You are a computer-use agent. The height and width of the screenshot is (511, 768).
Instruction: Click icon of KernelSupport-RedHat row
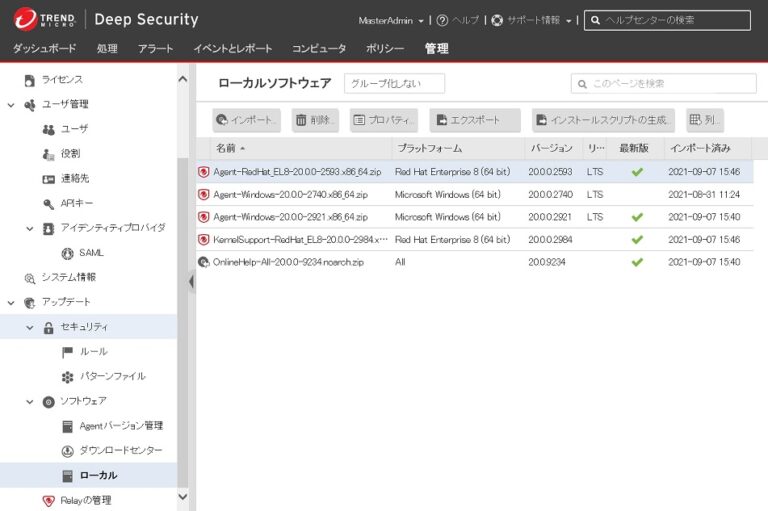[204, 240]
